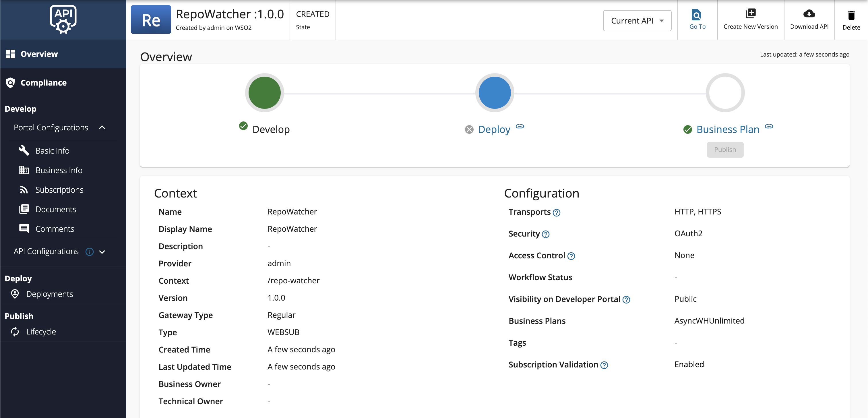Switch to the Overview section
Viewport: 868px width, 418px height.
click(39, 54)
